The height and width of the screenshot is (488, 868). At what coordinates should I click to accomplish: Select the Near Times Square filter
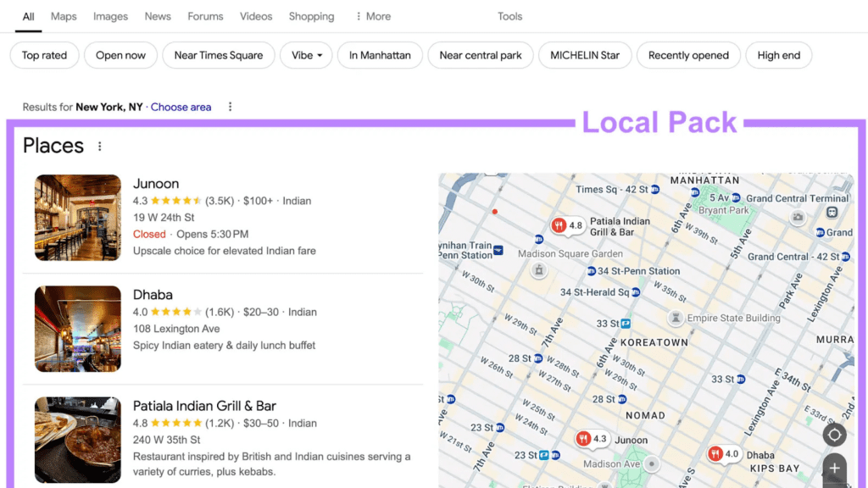(219, 55)
